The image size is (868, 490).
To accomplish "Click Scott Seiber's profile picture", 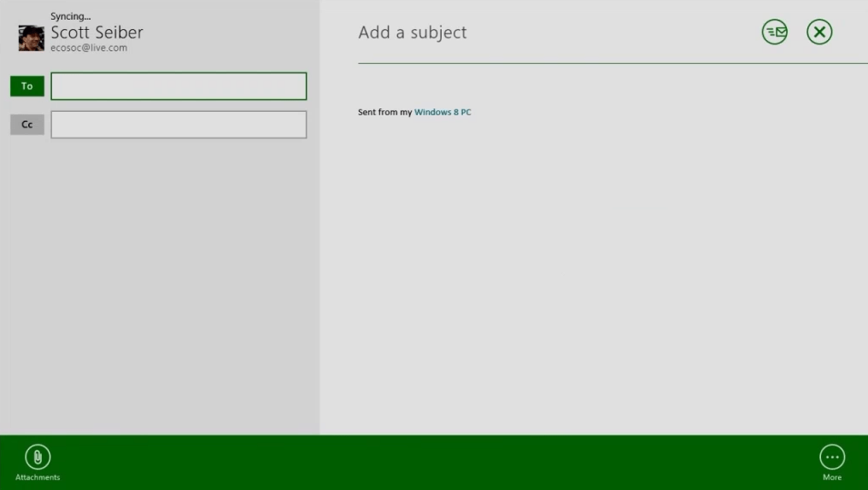I will [31, 38].
